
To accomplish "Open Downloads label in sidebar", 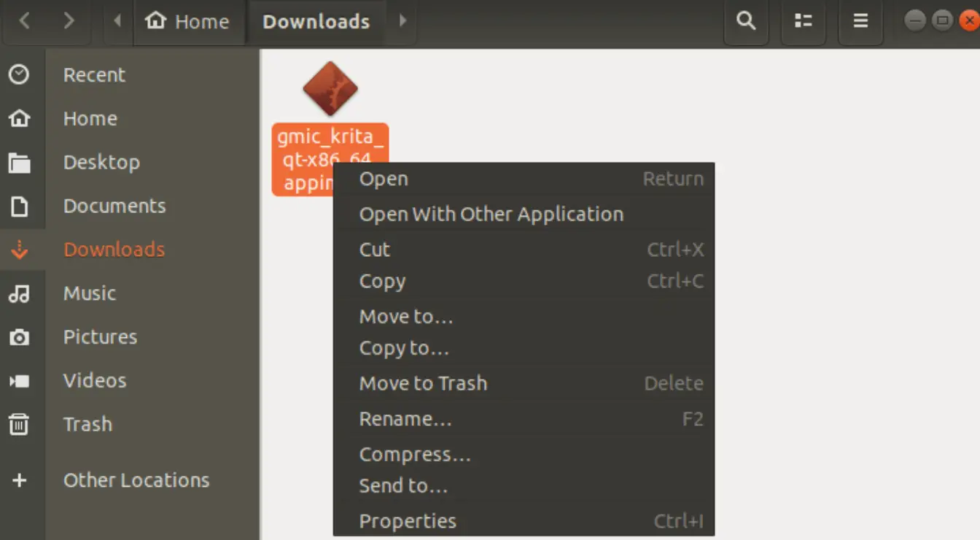I will coord(114,250).
